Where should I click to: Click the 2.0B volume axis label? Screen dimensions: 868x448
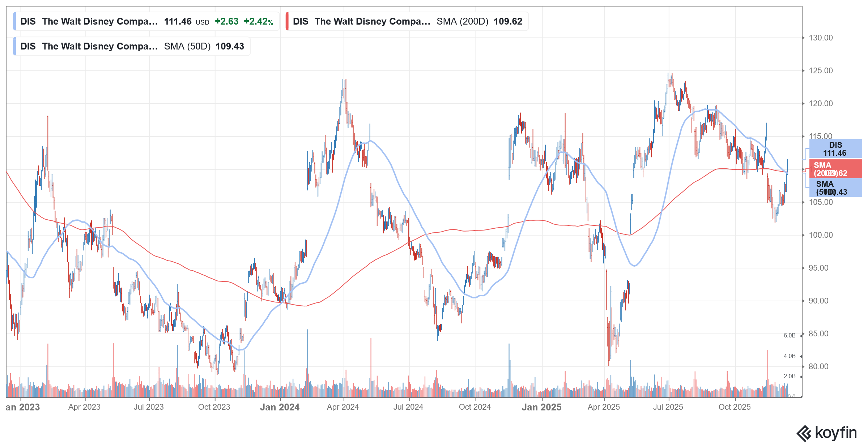point(790,376)
